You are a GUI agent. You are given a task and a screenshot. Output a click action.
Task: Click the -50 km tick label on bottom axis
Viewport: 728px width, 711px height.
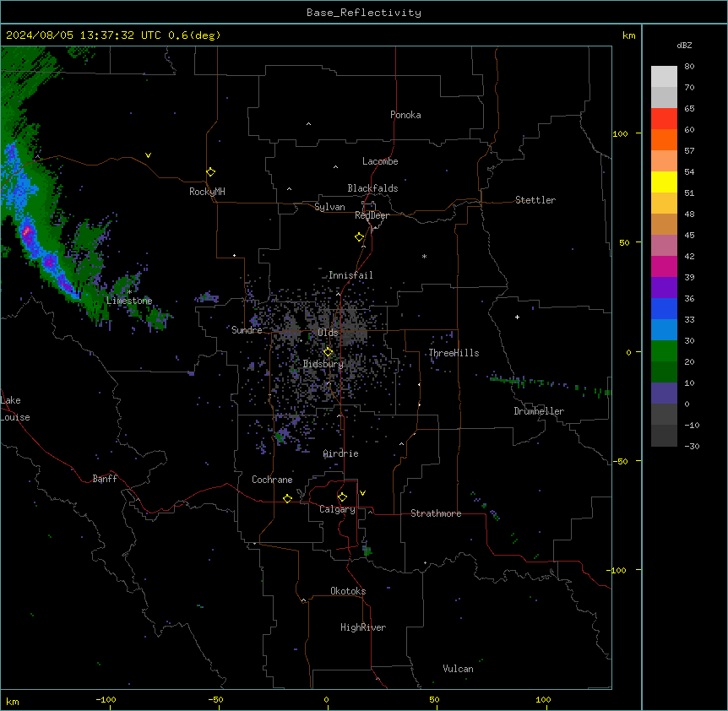pos(215,699)
